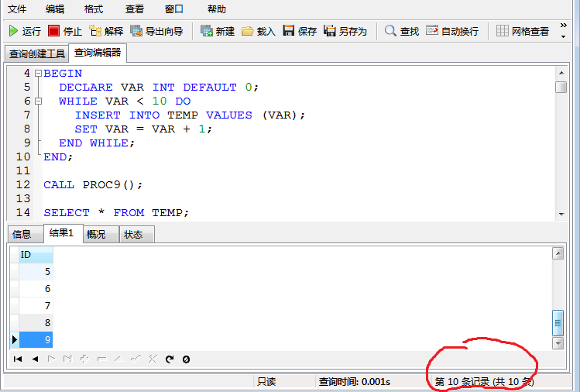Image resolution: width=580 pixels, height=392 pixels.
Task: Refresh the result grid
Action: (x=170, y=359)
